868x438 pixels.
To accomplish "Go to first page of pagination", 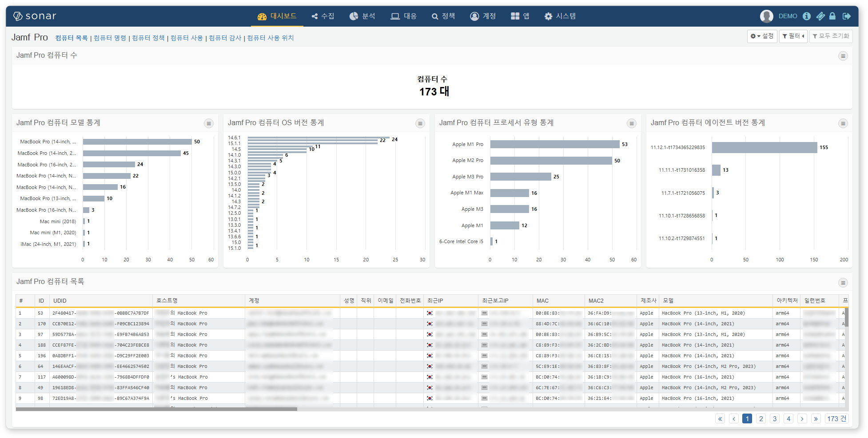I will [720, 419].
